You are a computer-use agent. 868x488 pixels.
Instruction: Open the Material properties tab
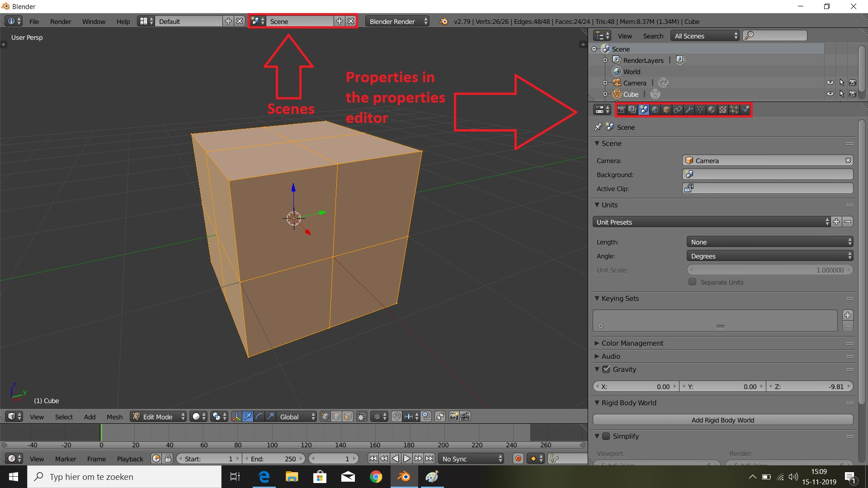point(712,110)
